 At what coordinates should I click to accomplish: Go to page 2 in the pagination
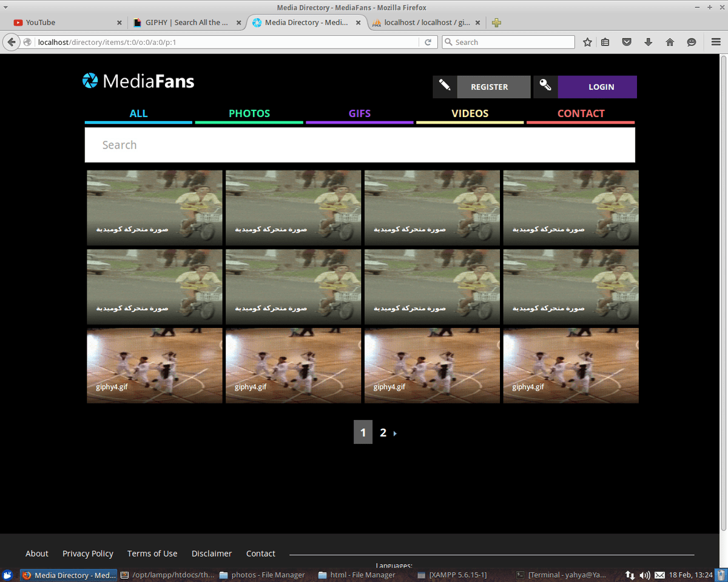pyautogui.click(x=383, y=432)
